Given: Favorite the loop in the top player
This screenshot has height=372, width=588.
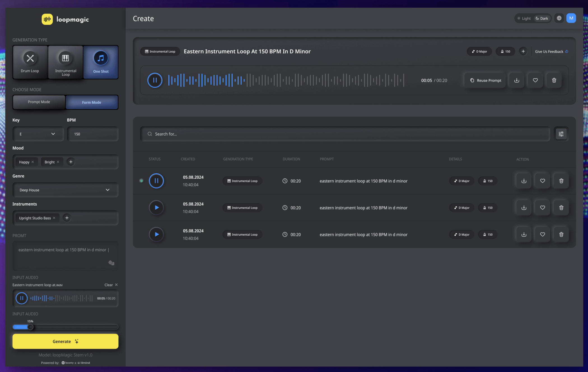Looking at the screenshot, I should [x=535, y=80].
